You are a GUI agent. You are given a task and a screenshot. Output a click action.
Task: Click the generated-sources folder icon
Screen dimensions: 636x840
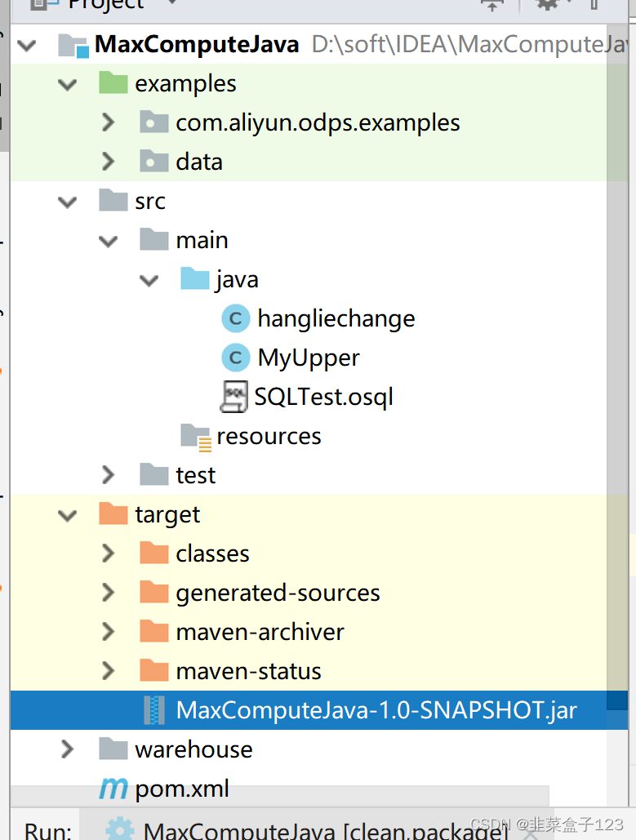(x=154, y=591)
